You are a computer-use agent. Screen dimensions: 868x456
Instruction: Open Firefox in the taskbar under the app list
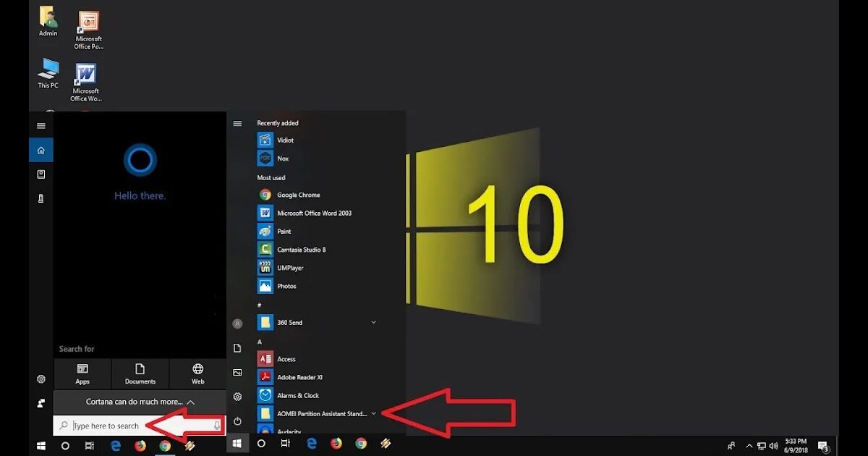[336, 444]
